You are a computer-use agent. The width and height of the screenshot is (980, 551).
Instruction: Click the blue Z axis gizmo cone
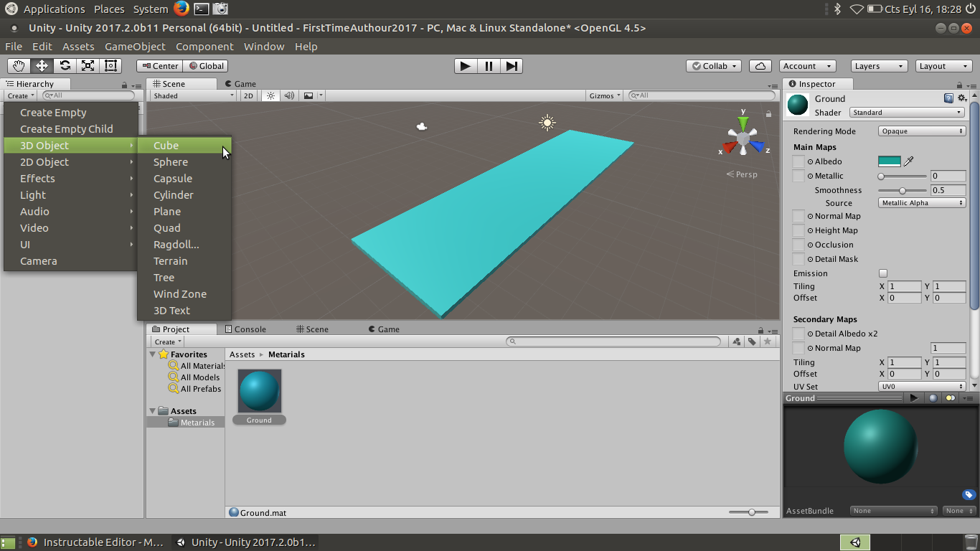(756, 146)
